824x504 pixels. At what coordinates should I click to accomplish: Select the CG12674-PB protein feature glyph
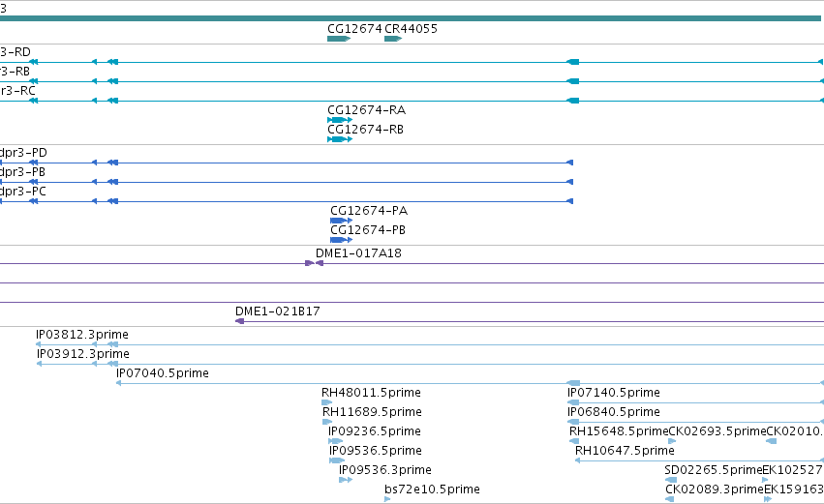point(342,240)
